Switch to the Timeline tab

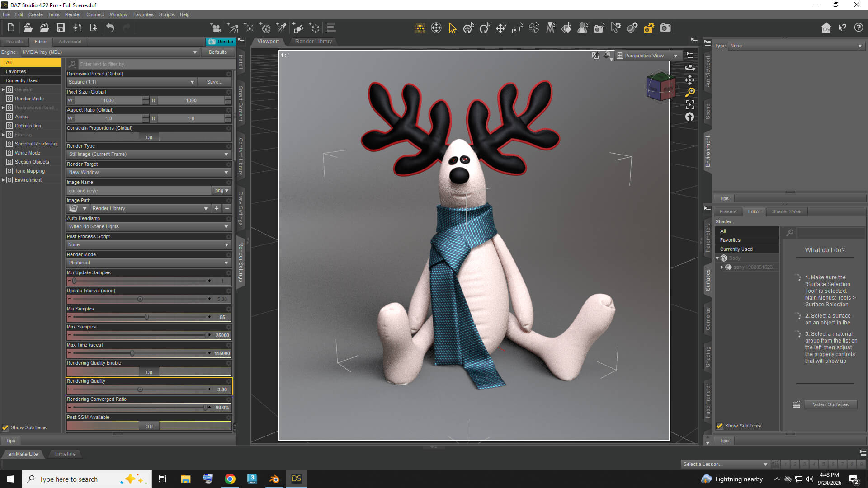65,454
